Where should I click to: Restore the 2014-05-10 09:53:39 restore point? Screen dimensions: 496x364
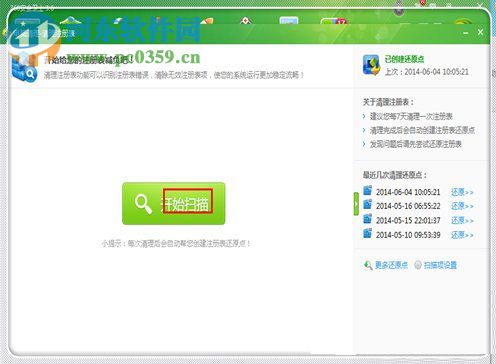click(x=462, y=235)
